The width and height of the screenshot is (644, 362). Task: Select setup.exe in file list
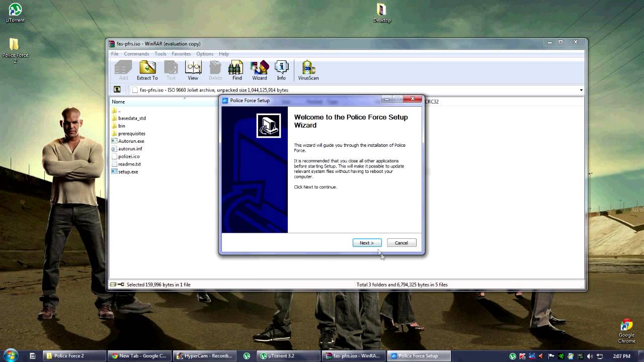[x=125, y=171]
